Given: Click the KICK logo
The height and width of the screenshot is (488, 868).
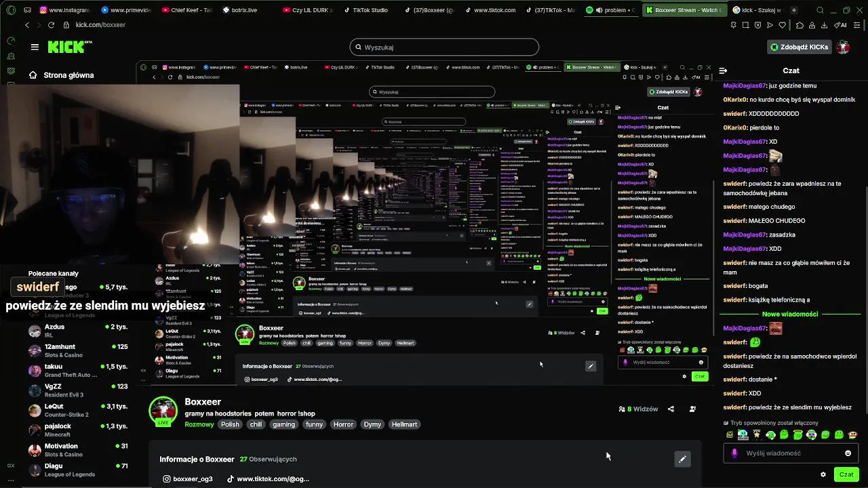Looking at the screenshot, I should [x=69, y=47].
